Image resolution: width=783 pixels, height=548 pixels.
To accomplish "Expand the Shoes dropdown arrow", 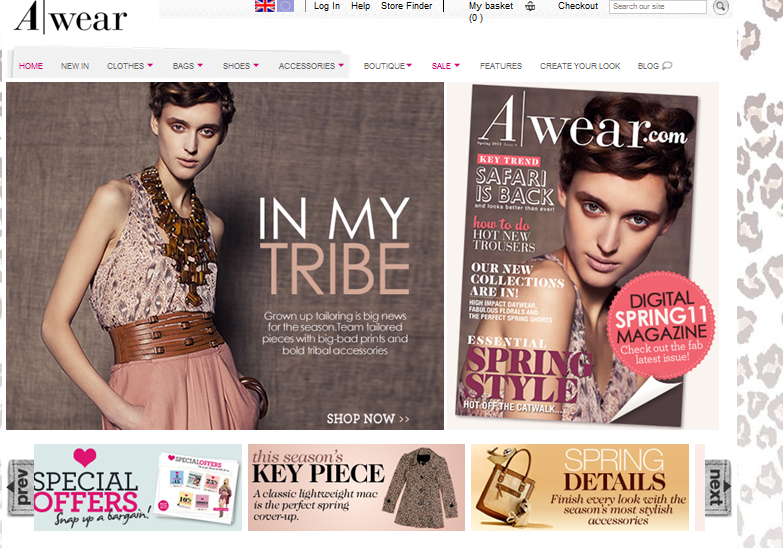I will click(256, 65).
